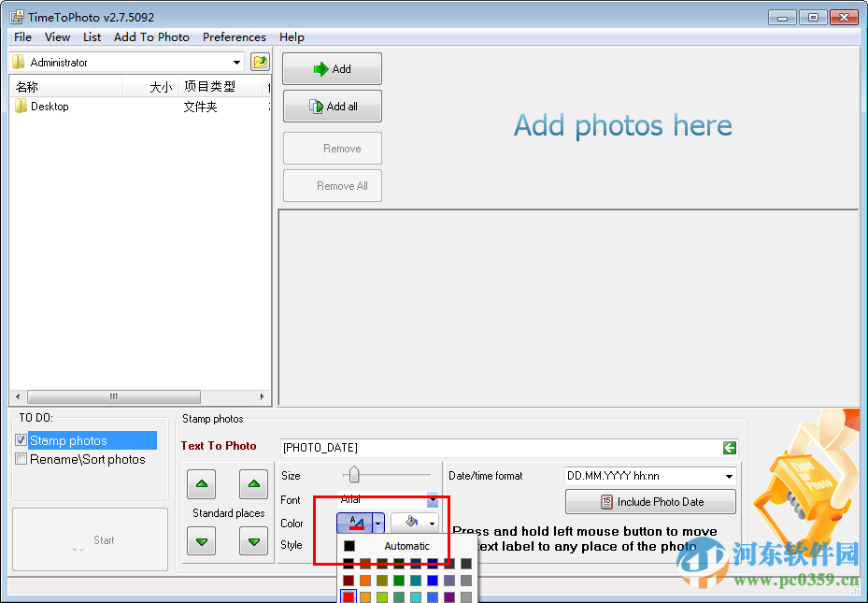Image resolution: width=868 pixels, height=603 pixels.
Task: Open the List menu
Action: pyautogui.click(x=92, y=37)
